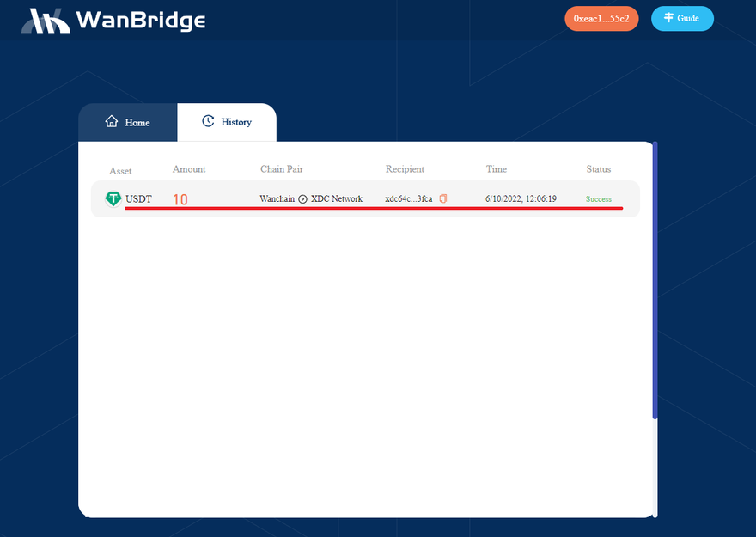This screenshot has height=537, width=756.
Task: Click the arrow icon between Wanchain and XDC Network
Action: pos(302,199)
